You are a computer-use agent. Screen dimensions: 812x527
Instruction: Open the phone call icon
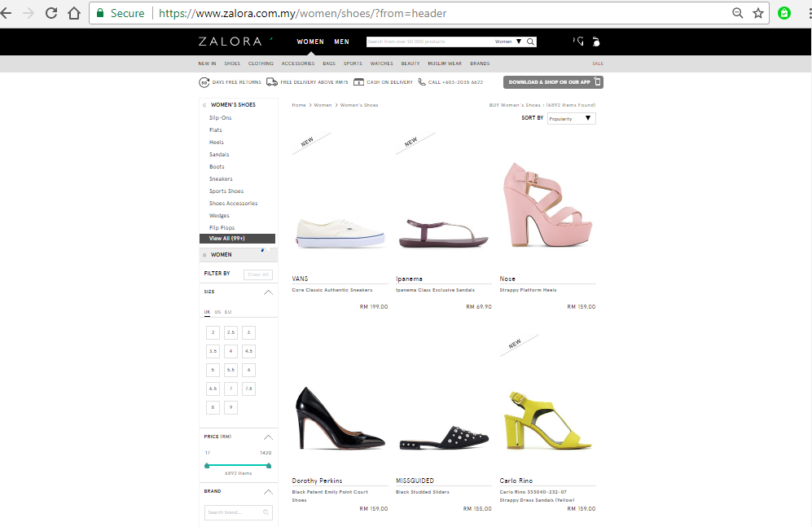pos(422,81)
